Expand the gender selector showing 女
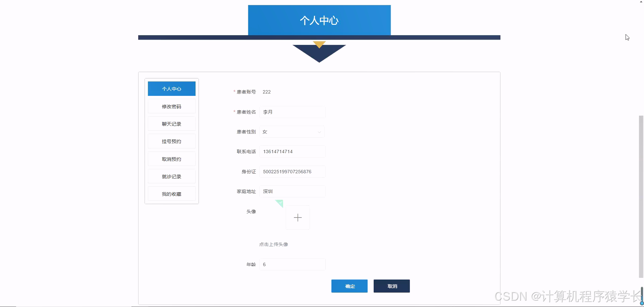The width and height of the screenshot is (644, 307). point(291,131)
